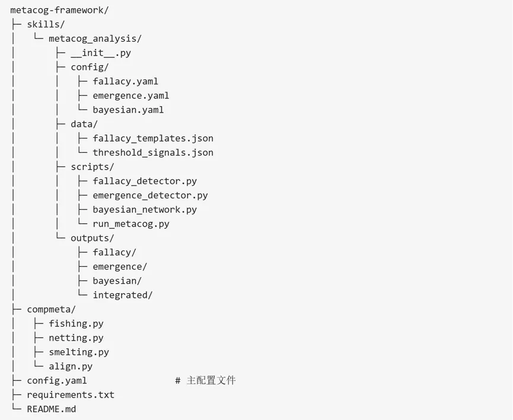Click the fallacy.yaml config file

(x=125, y=81)
